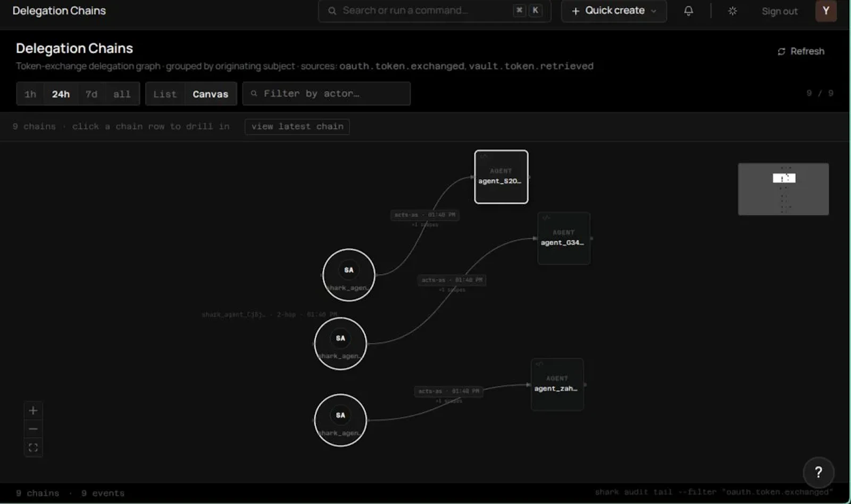Open the Quick create dropdown
This screenshot has width=851, height=504.
614,11
